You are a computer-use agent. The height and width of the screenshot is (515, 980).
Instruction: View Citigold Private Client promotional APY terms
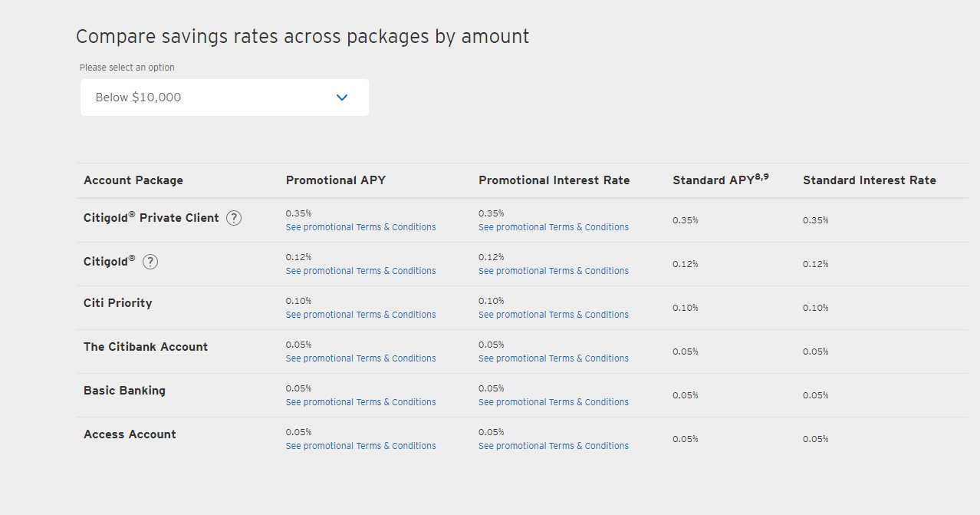pyautogui.click(x=360, y=227)
